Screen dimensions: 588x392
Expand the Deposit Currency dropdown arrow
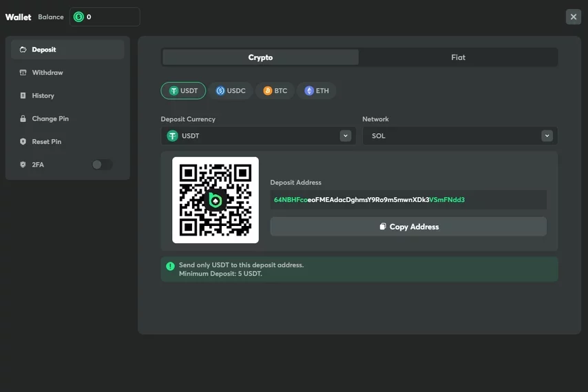346,136
